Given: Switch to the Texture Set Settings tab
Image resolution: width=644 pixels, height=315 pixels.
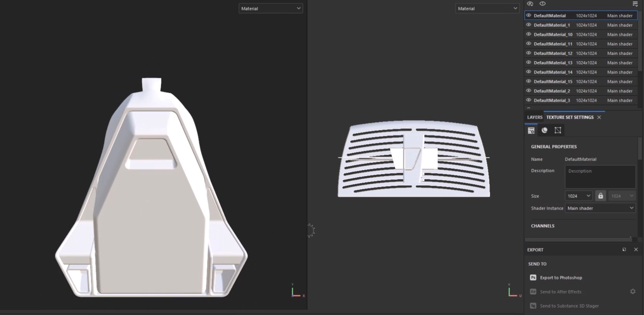Looking at the screenshot, I should (x=570, y=117).
